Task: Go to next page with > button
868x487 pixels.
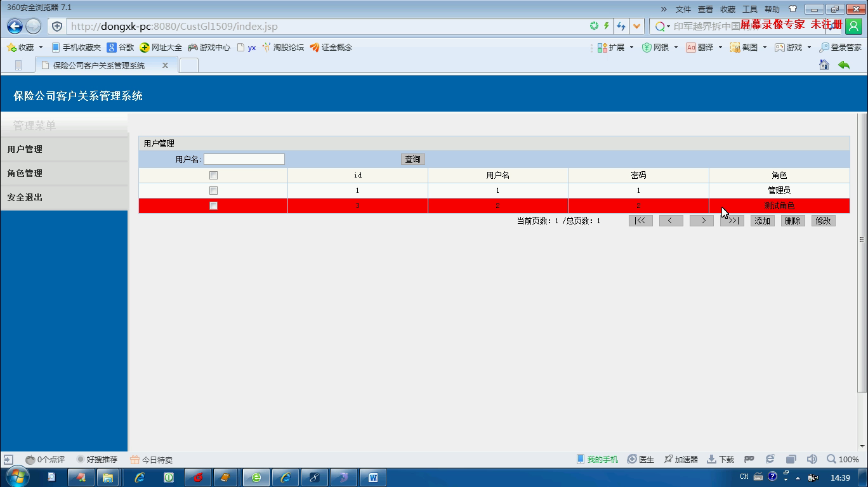Action: [x=702, y=221]
